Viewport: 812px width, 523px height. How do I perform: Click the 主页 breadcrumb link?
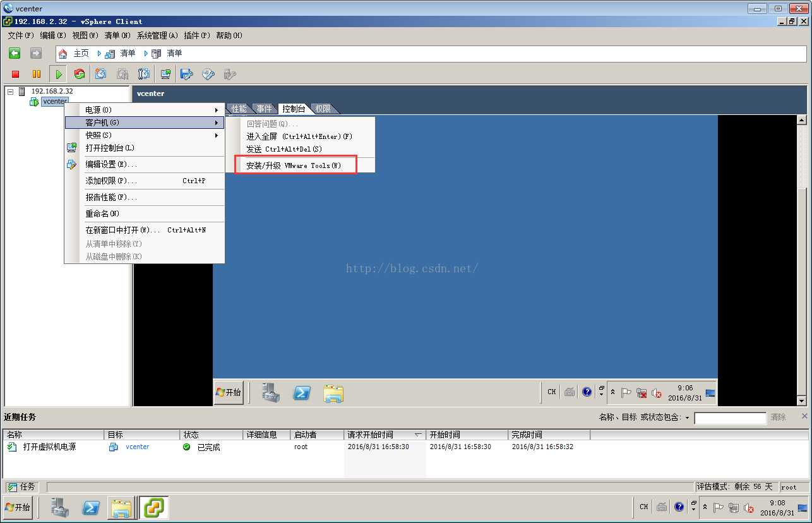point(81,54)
